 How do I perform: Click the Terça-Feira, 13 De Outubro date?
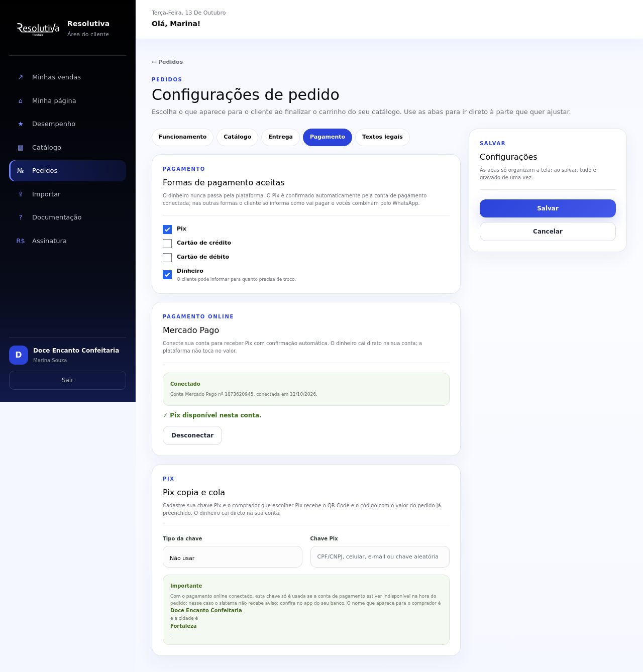pos(189,13)
